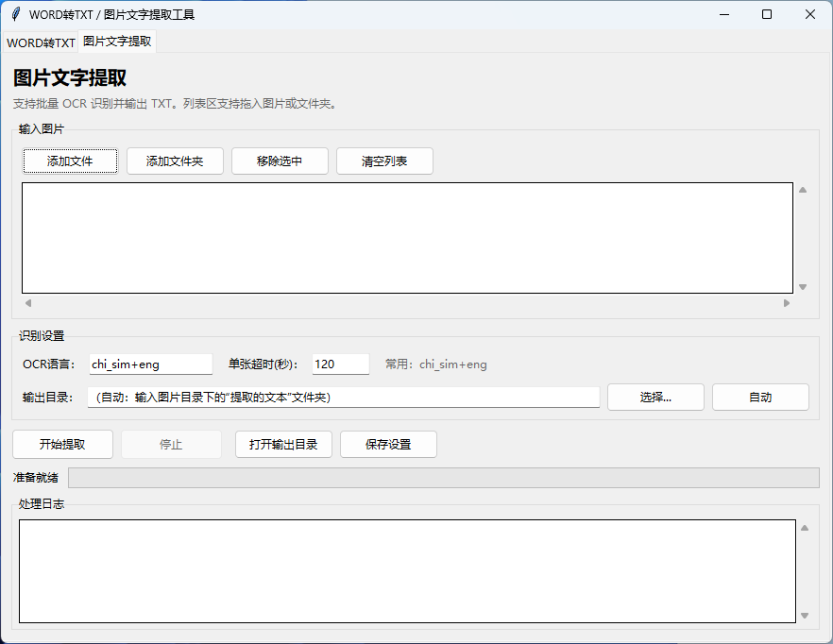The height and width of the screenshot is (644, 833).
Task: Maximize the WORD转TXT tool window
Action: click(767, 14)
